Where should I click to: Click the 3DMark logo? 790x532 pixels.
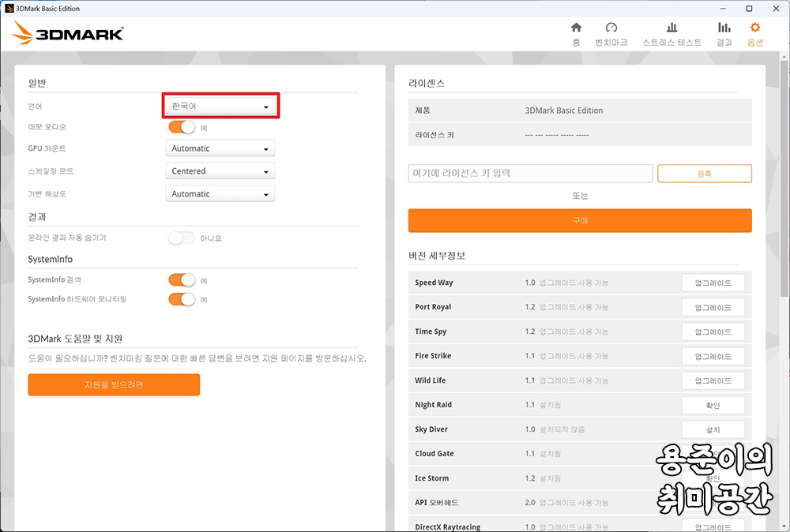tap(67, 33)
